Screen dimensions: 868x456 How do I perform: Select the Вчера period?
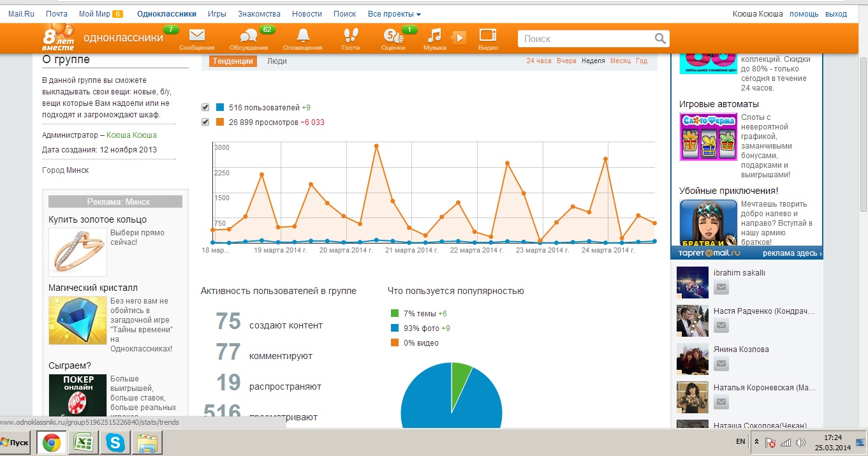[x=566, y=61]
